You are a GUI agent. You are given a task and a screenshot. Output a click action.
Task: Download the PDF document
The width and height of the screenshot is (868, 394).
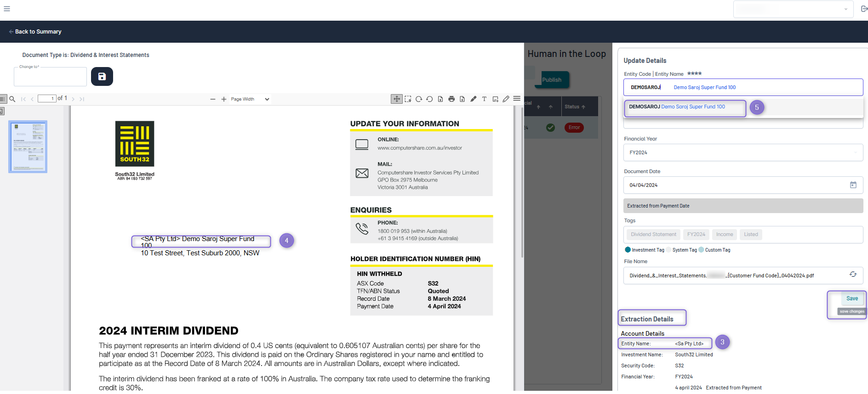(463, 99)
